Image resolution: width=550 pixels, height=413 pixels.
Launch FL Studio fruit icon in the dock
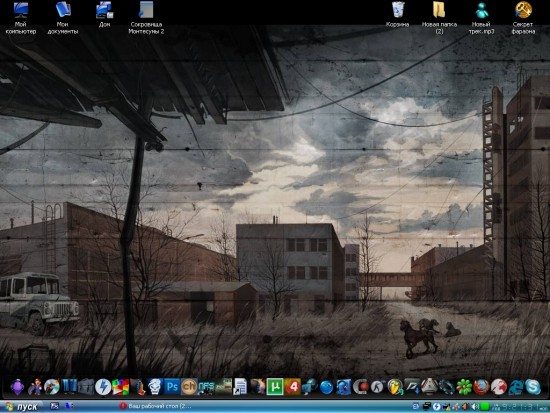point(395,387)
